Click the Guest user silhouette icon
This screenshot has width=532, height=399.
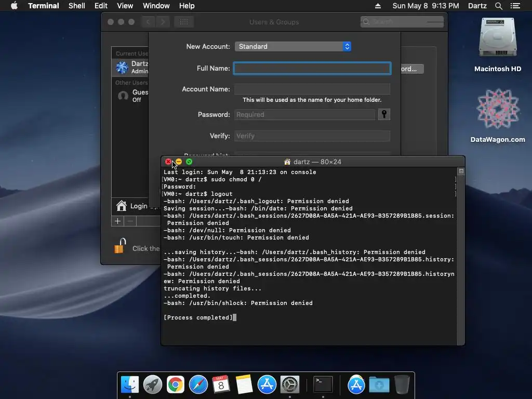tap(123, 96)
